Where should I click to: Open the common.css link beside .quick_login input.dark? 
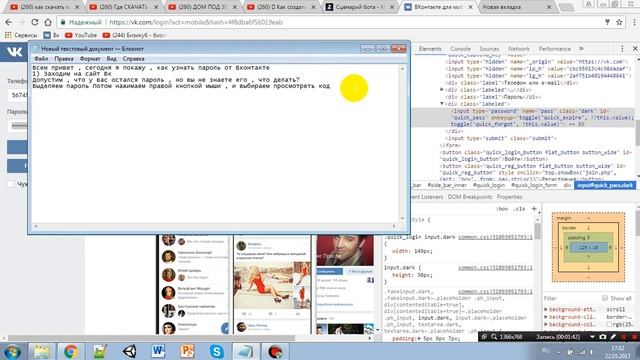coord(495,237)
